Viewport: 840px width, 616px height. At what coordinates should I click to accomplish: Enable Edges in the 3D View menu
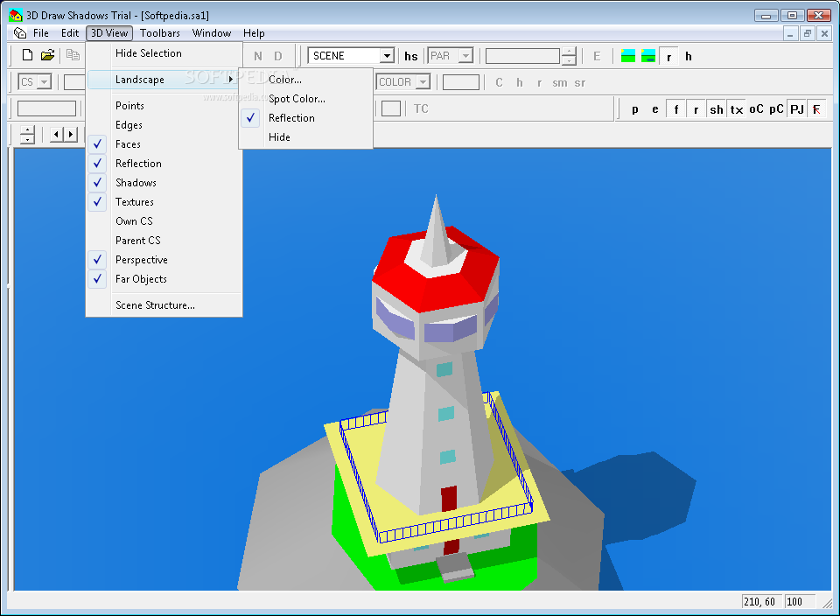[164, 125]
